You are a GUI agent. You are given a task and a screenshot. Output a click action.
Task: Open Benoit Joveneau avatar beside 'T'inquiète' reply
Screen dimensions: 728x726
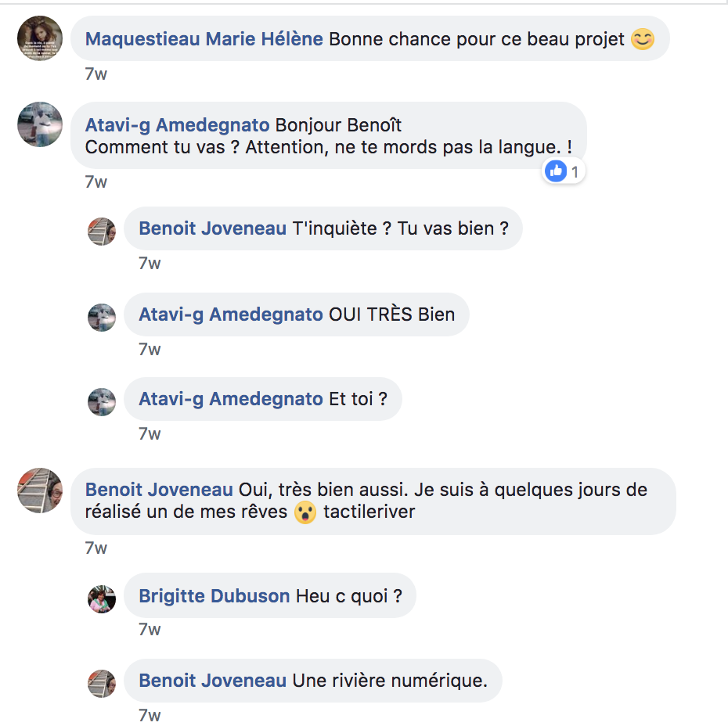coord(102,231)
